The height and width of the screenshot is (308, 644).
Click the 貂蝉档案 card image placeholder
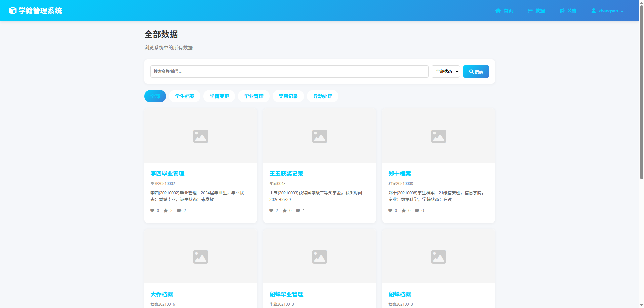pos(439,256)
